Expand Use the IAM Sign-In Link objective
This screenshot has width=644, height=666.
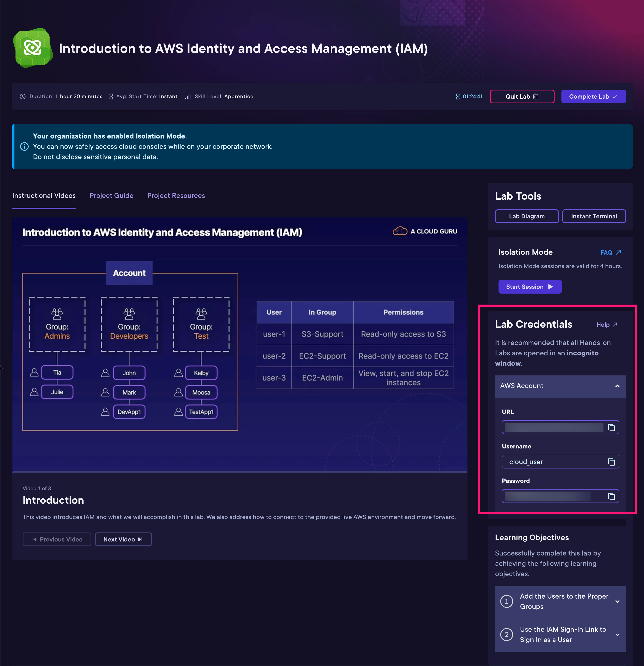[x=617, y=634]
